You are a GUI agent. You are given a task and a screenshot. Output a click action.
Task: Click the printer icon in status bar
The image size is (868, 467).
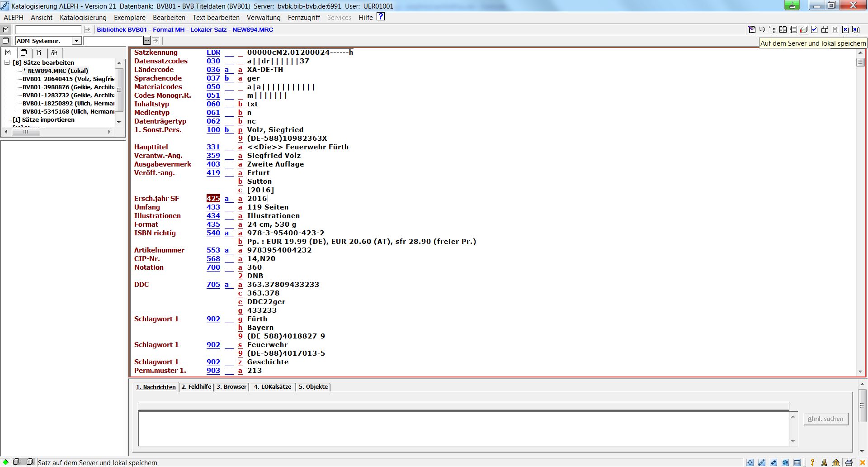(x=849, y=462)
